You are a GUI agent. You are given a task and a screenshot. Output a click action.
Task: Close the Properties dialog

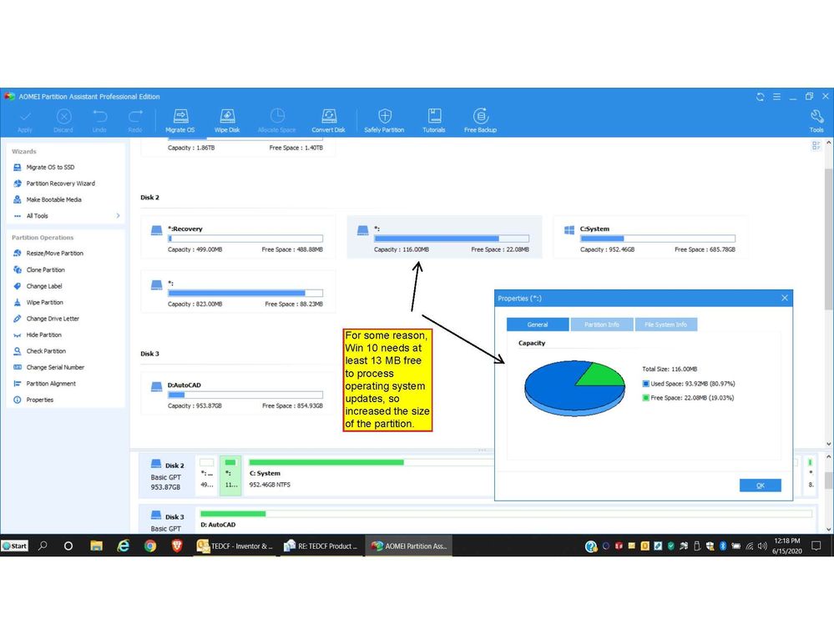tap(785, 298)
